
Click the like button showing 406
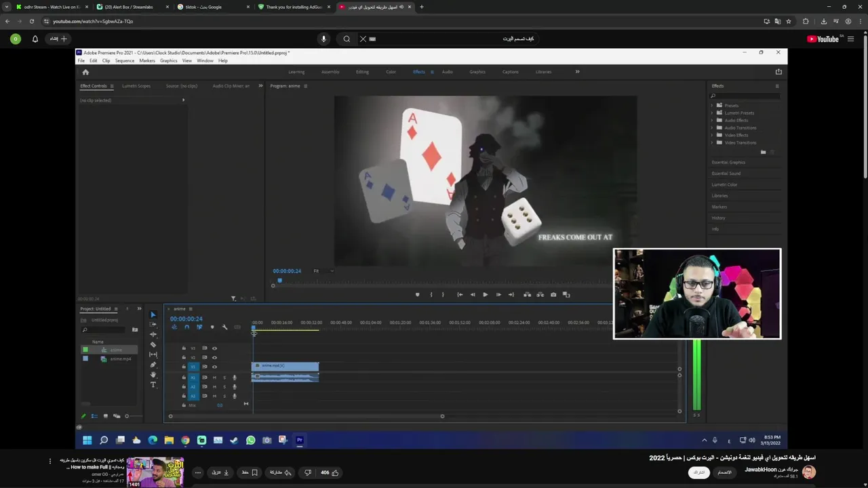coord(330,472)
